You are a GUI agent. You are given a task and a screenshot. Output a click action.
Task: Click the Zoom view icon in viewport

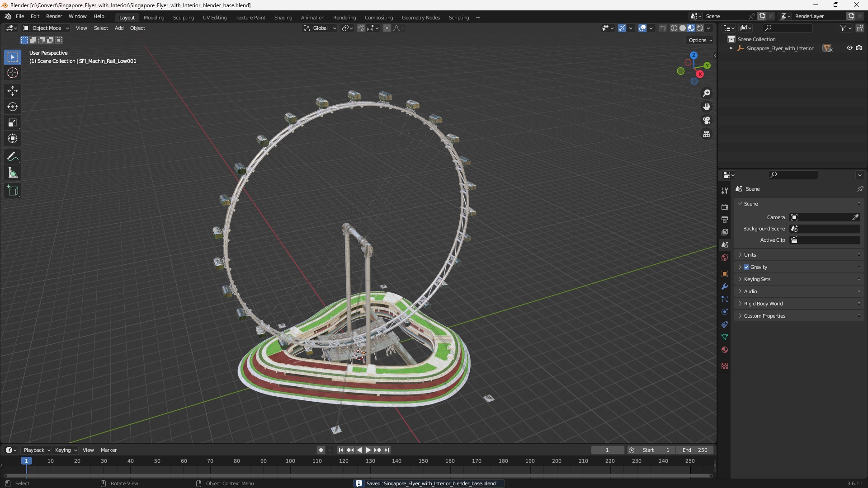[707, 93]
